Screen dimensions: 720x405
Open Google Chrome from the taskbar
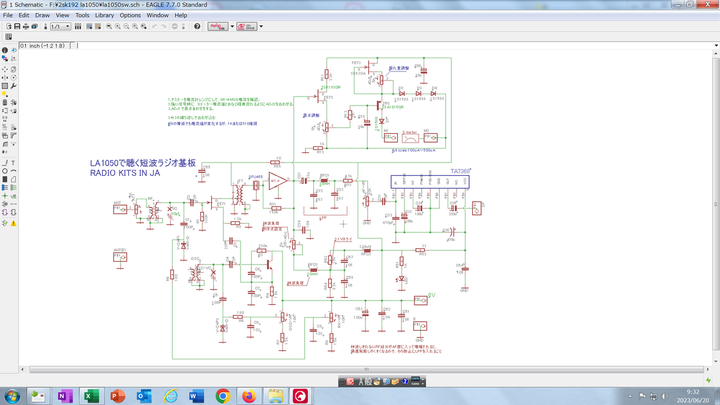coord(222,396)
